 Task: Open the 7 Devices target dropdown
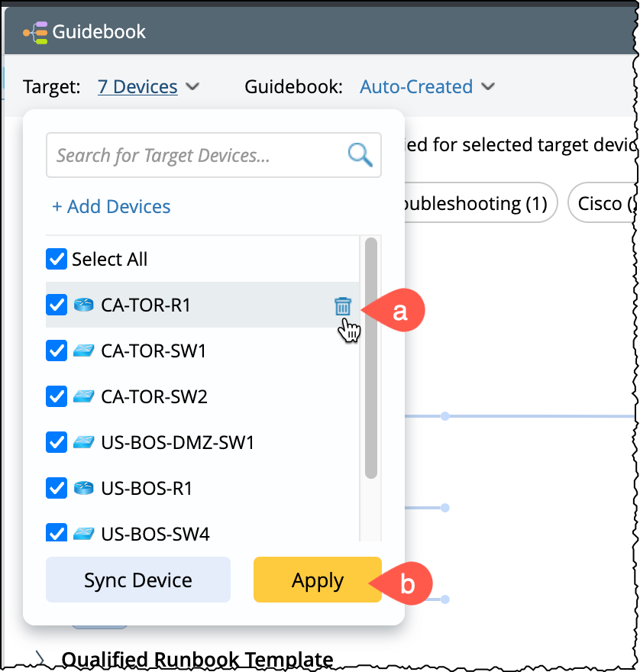click(148, 87)
